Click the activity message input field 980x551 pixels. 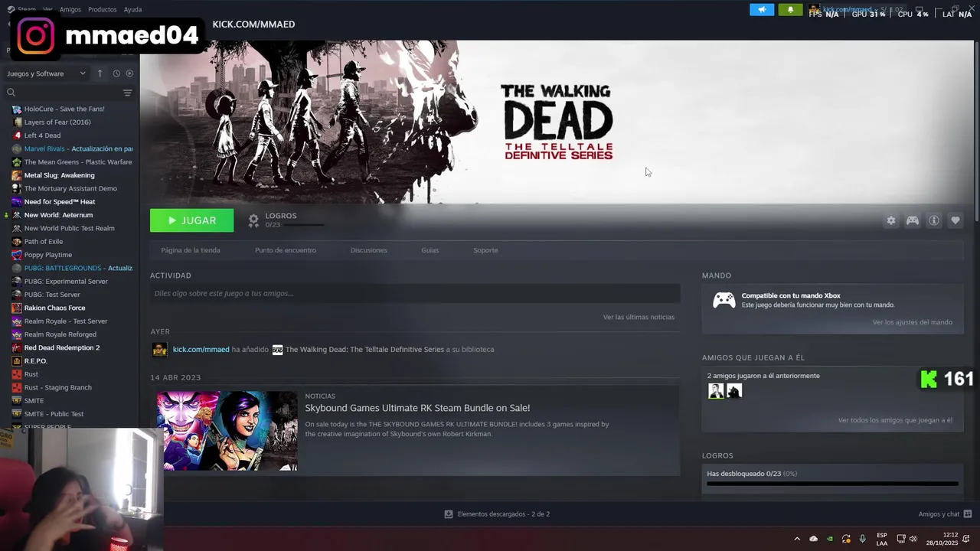click(415, 293)
